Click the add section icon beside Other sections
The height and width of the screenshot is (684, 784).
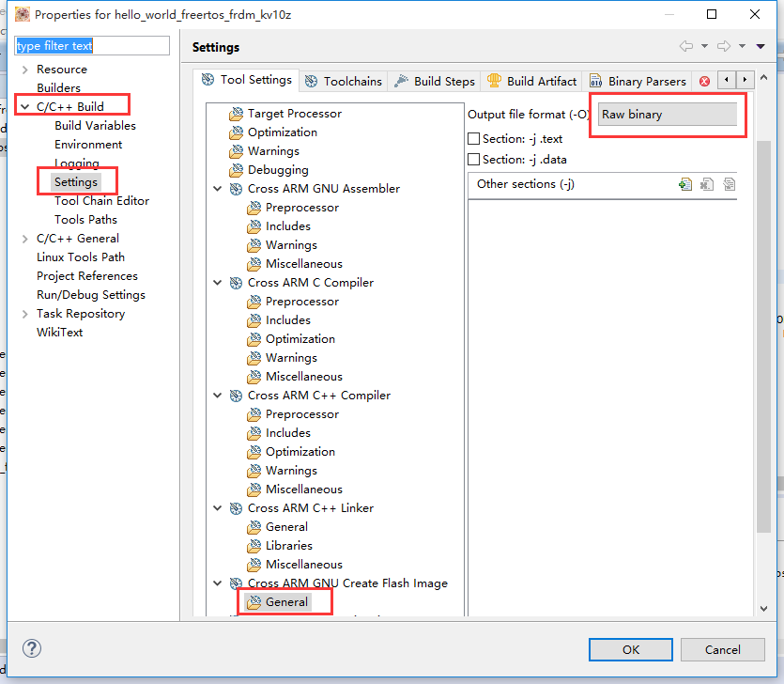[685, 184]
